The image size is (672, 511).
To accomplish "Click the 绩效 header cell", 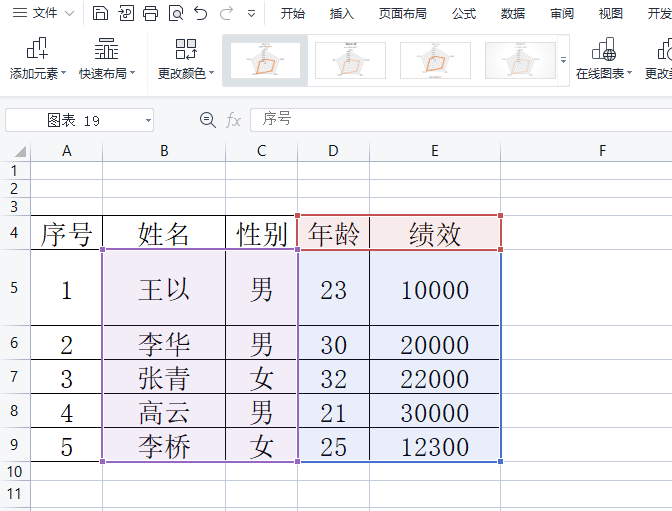I will [x=435, y=234].
